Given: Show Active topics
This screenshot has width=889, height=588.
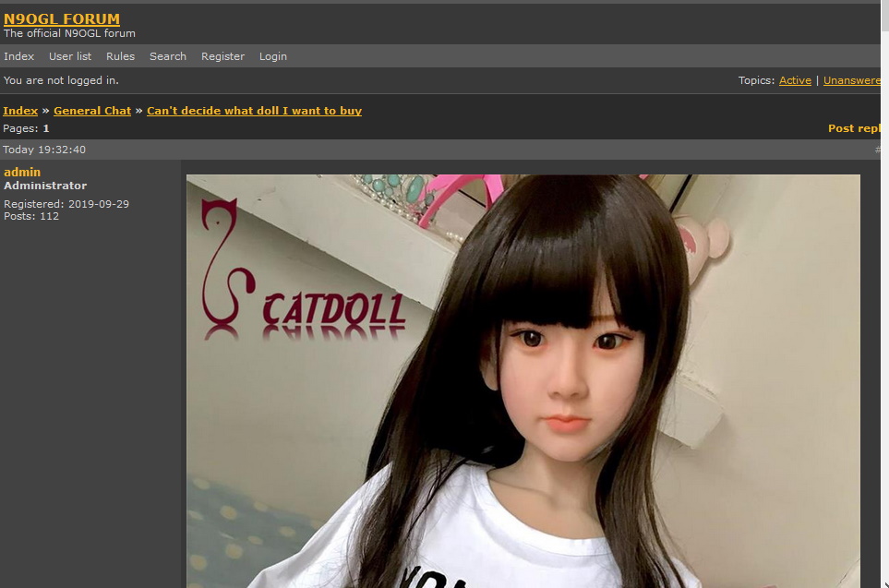Looking at the screenshot, I should pos(795,80).
